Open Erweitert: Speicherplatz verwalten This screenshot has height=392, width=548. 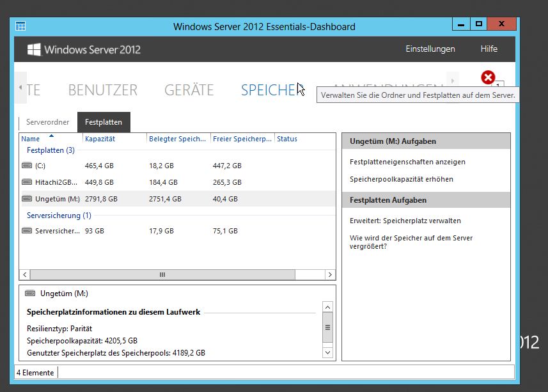(x=405, y=221)
